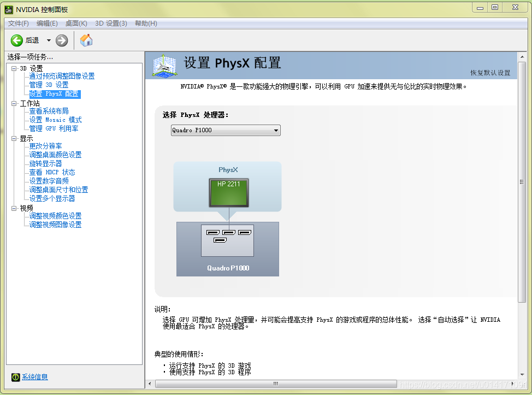
Task: Open the PhysX processor dropdown
Action: [226, 131]
